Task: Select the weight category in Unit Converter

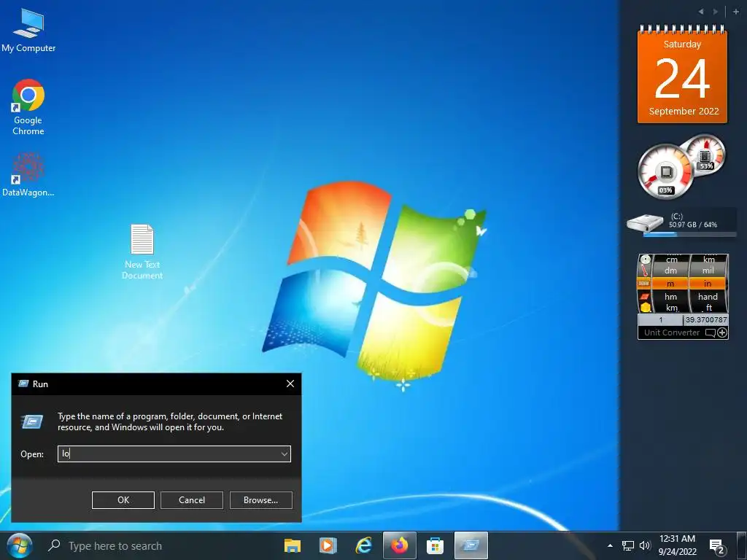Action: [x=645, y=260]
